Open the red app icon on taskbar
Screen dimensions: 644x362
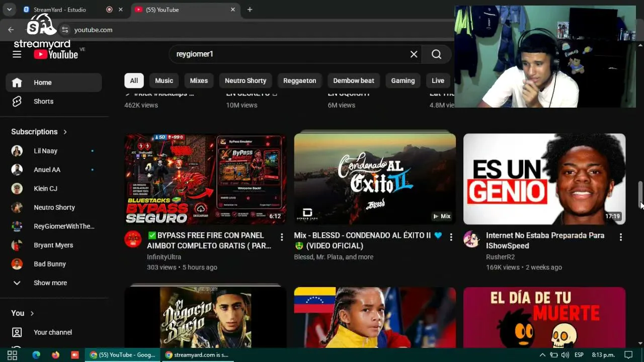click(74, 355)
